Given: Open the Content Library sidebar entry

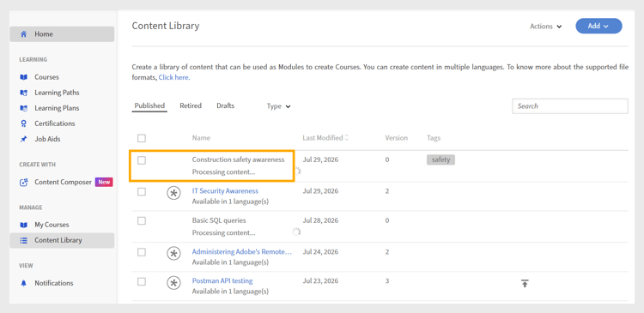Looking at the screenshot, I should coord(62,240).
